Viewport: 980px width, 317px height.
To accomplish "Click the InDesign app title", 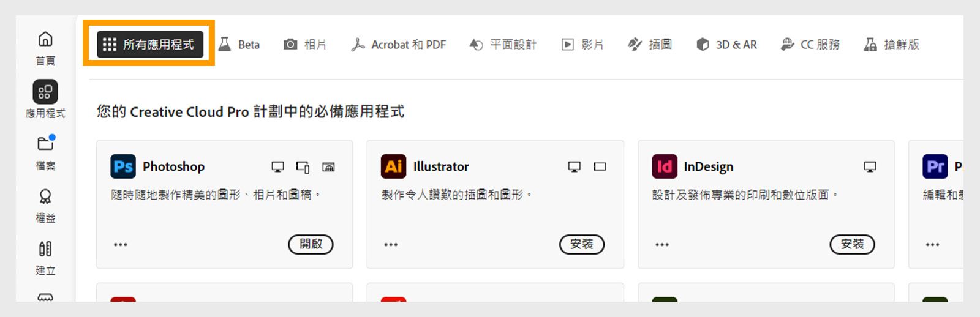I will coord(709,166).
